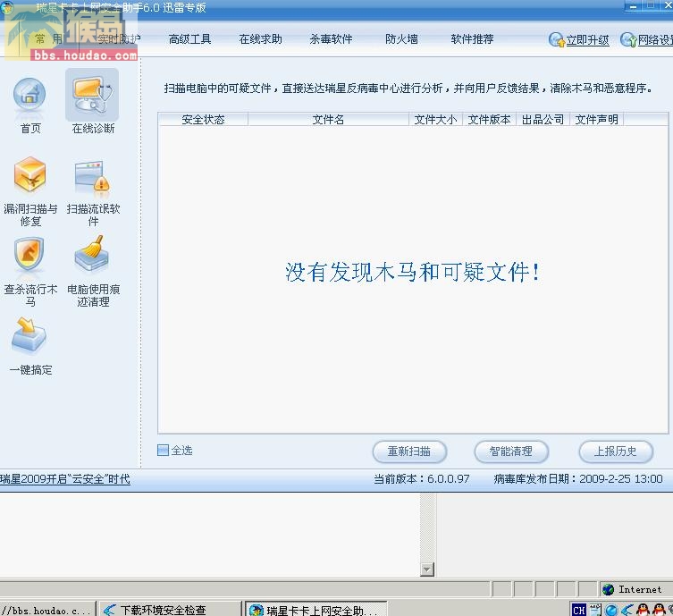
Task: Click the CH language indicator in tray
Action: pyautogui.click(x=578, y=610)
